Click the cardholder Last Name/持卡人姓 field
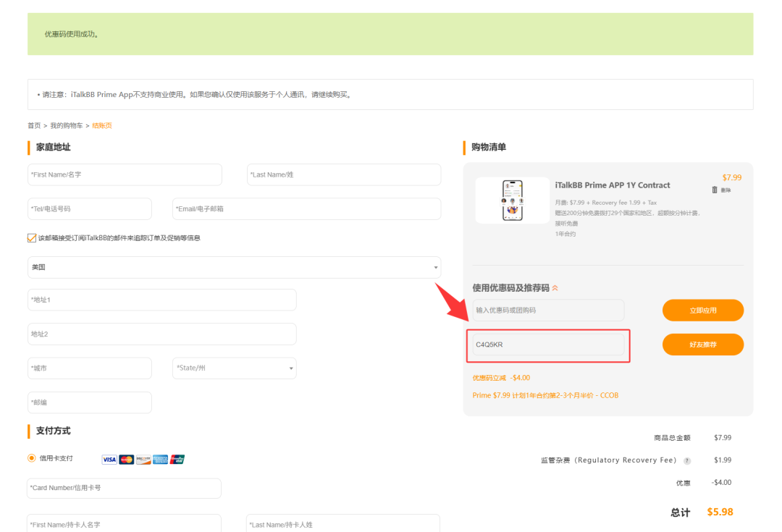The width and height of the screenshot is (782, 532). click(343, 523)
